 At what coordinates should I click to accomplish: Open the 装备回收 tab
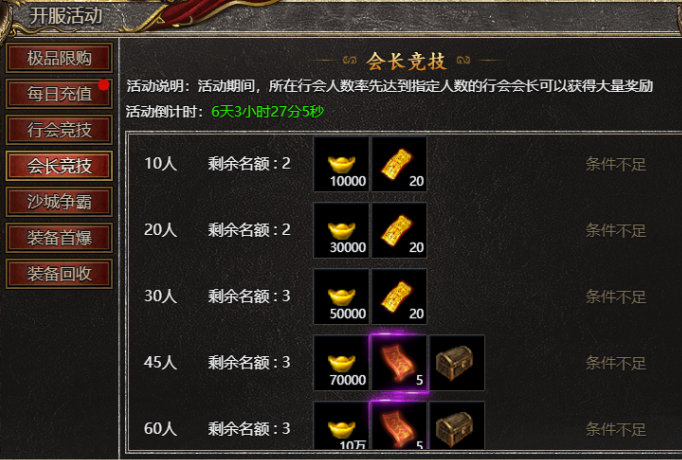[59, 274]
